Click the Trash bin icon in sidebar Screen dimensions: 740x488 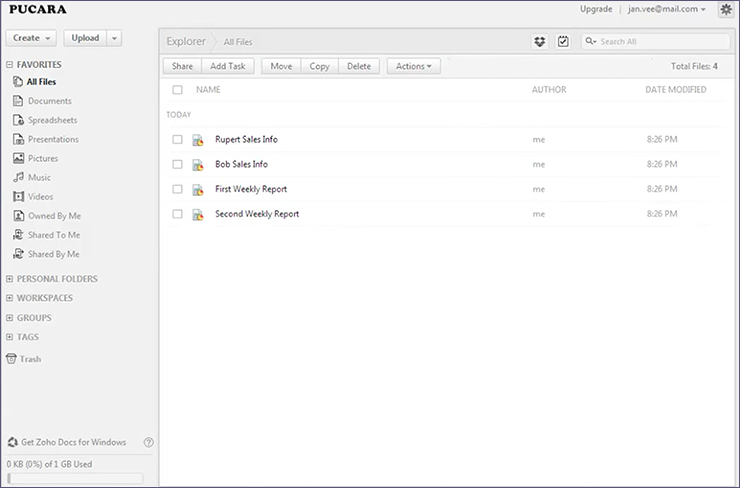point(11,359)
